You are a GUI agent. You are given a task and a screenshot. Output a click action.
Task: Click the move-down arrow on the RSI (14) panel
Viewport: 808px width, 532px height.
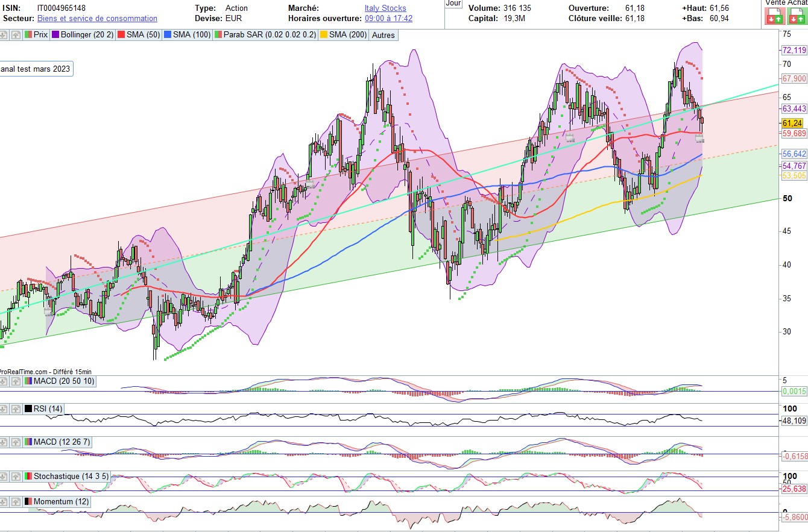pos(4,409)
